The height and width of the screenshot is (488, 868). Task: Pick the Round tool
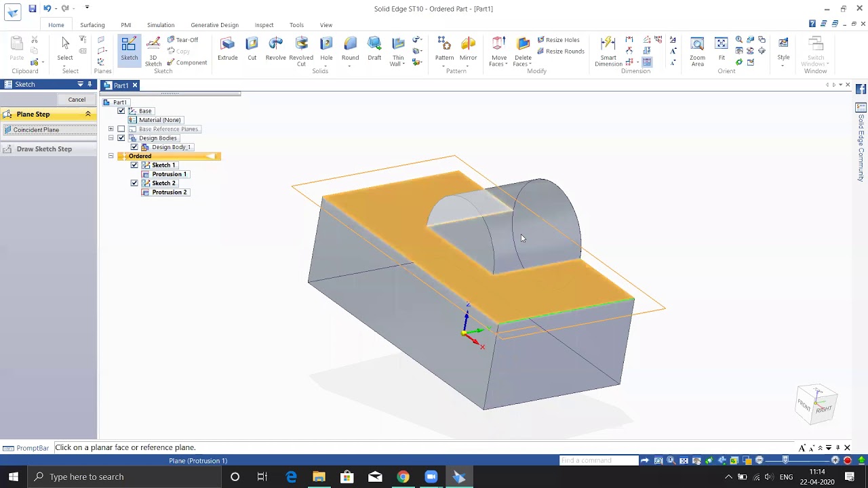[x=350, y=50]
